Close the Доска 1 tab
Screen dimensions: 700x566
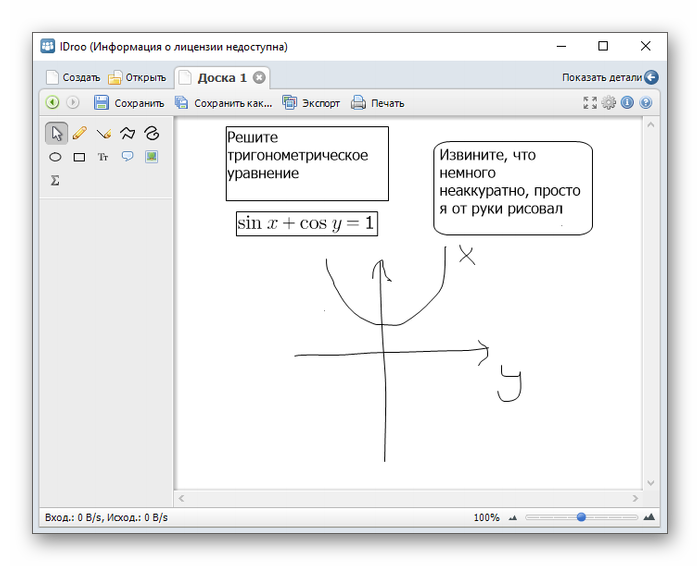pyautogui.click(x=259, y=78)
